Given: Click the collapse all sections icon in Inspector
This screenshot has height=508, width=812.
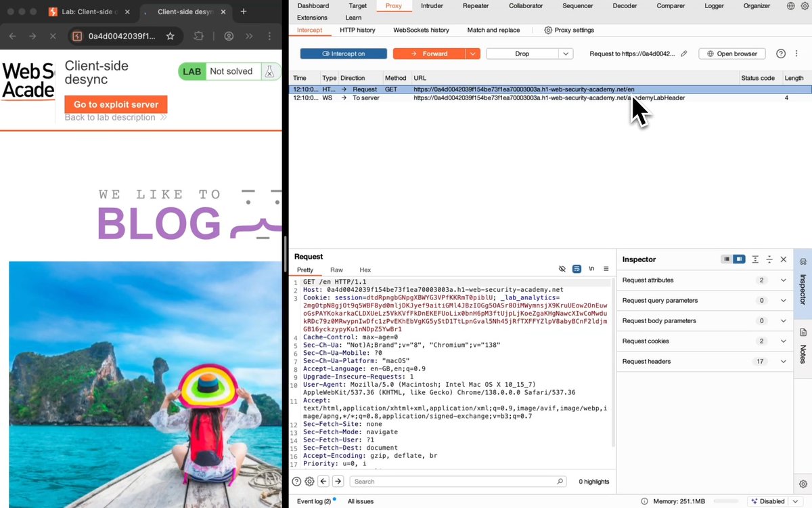Looking at the screenshot, I should pyautogui.click(x=769, y=259).
